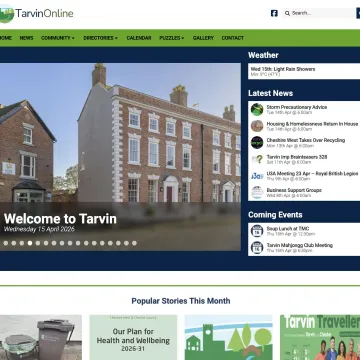
Task: Open the Business Support Groups story
Action: click(294, 190)
